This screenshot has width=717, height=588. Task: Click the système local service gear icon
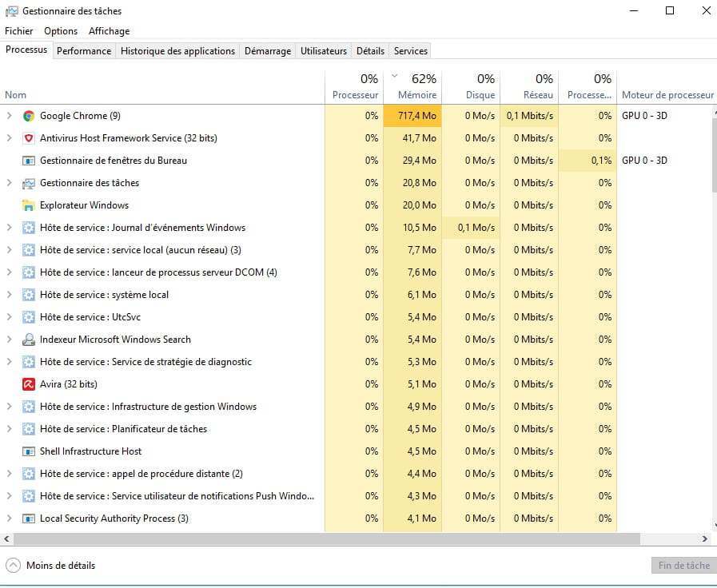coord(28,295)
